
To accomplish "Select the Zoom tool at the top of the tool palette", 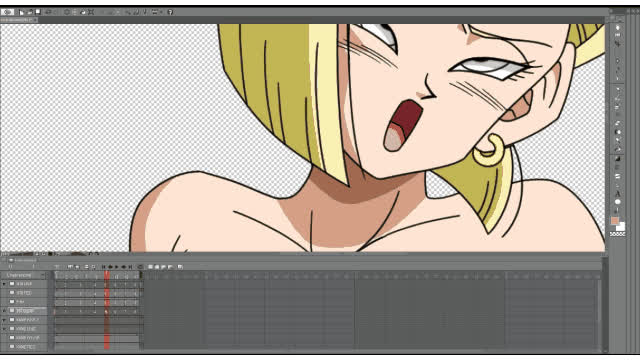I will click(618, 27).
